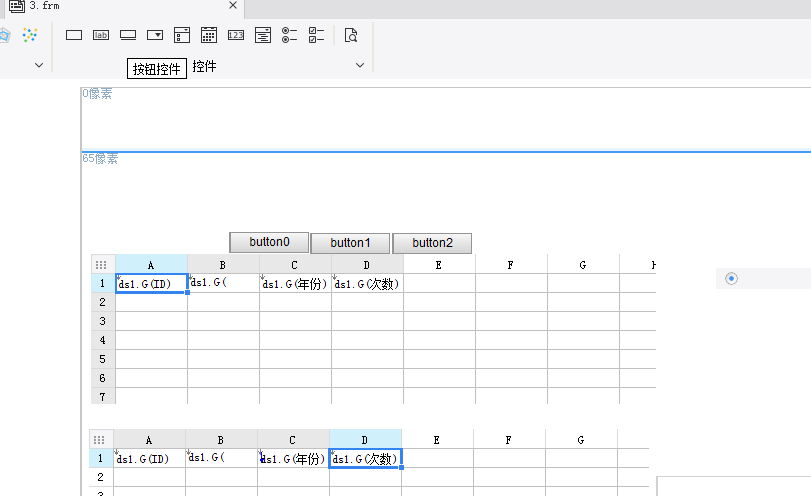Select the radio button on the right
811x496 pixels.
click(731, 278)
